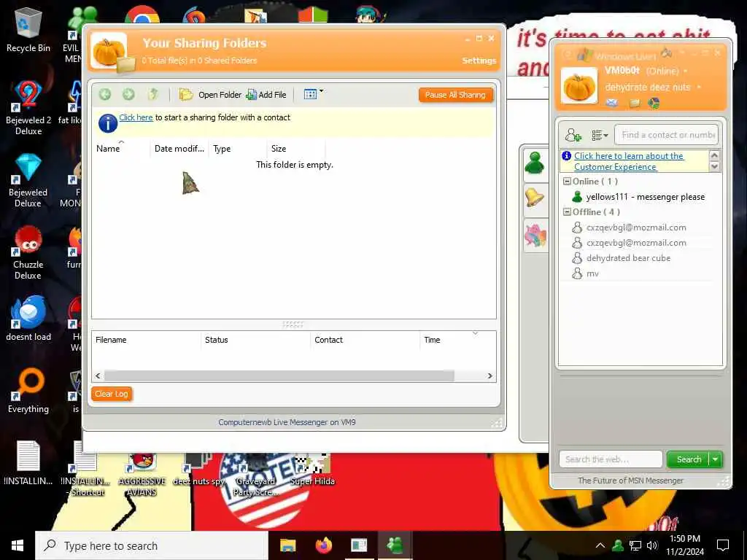Viewport: 747px width, 560px height.
Task: Click the Status column header in log
Action: [x=255, y=340]
